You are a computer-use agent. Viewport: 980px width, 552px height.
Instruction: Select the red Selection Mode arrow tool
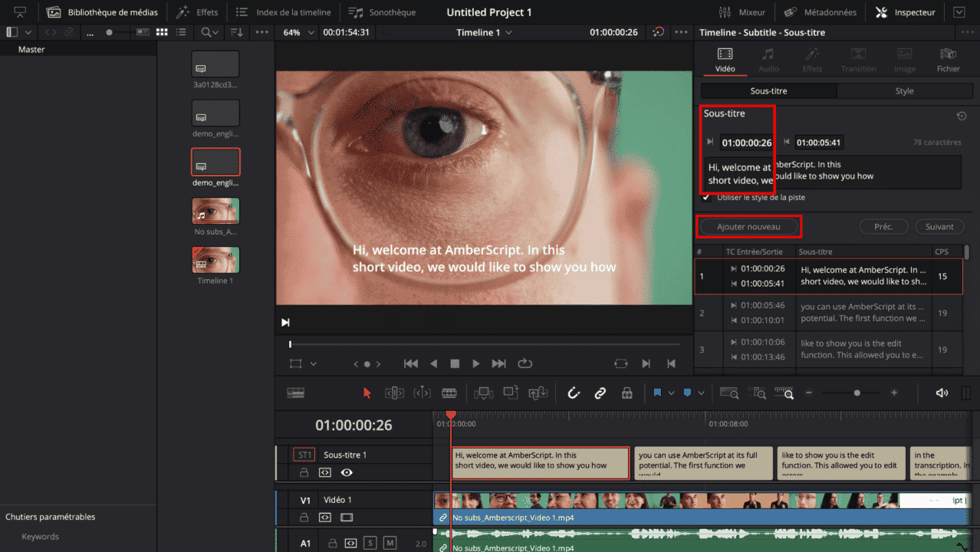coord(367,393)
